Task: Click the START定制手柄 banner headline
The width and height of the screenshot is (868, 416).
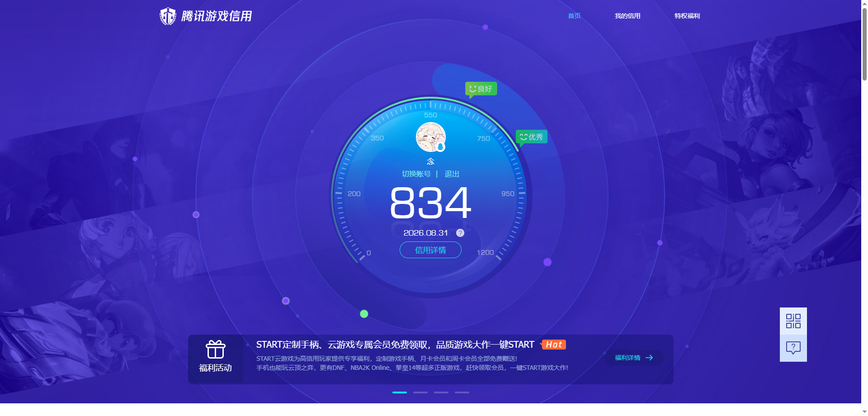Action: [395, 345]
